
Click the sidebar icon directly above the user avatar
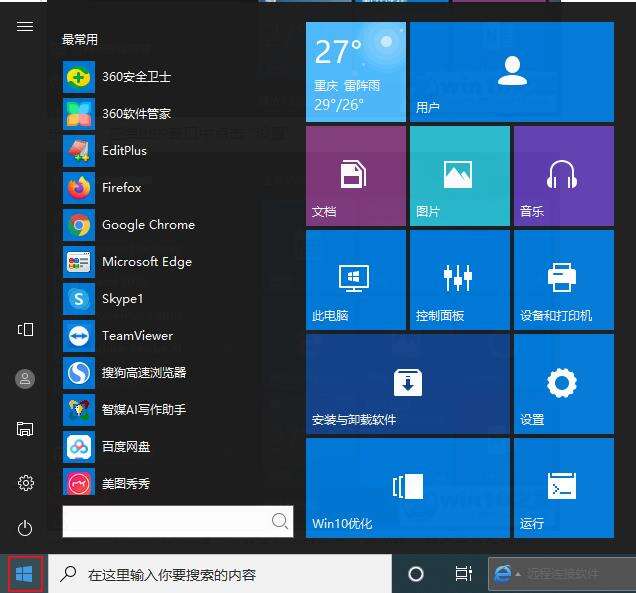coord(25,329)
